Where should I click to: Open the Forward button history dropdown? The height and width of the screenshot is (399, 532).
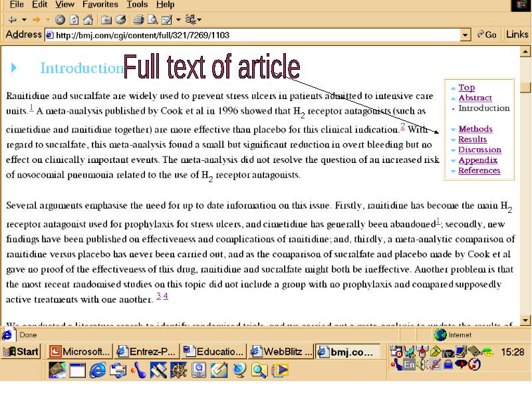(48, 20)
